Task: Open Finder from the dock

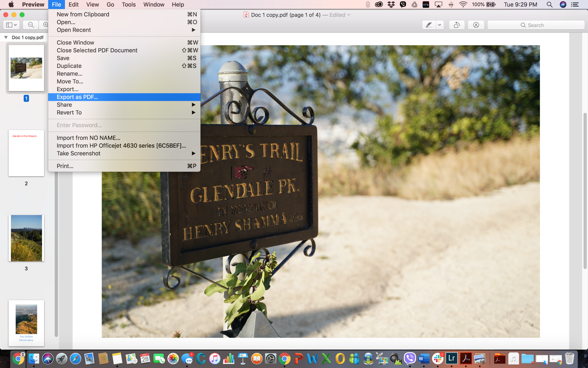Action: 33,359
